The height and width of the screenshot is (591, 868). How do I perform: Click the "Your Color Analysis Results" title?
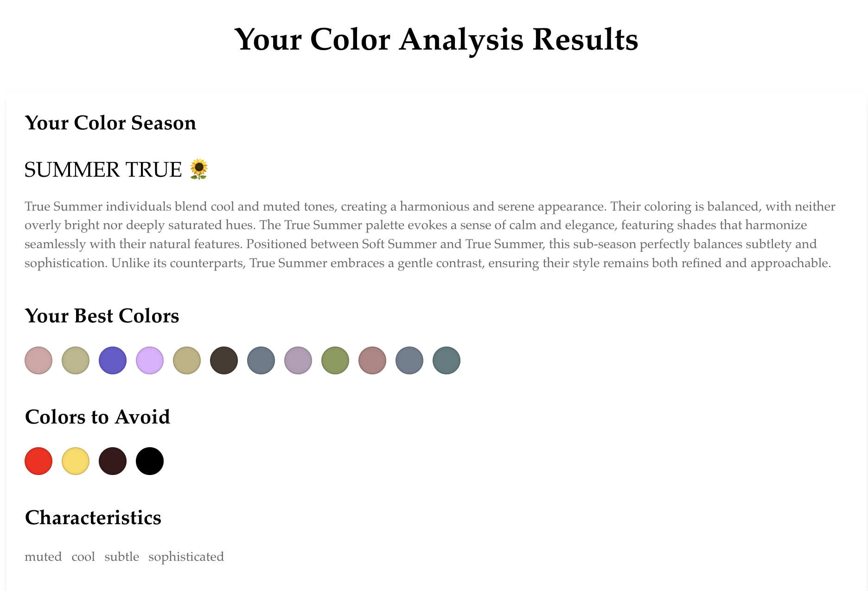click(x=436, y=39)
